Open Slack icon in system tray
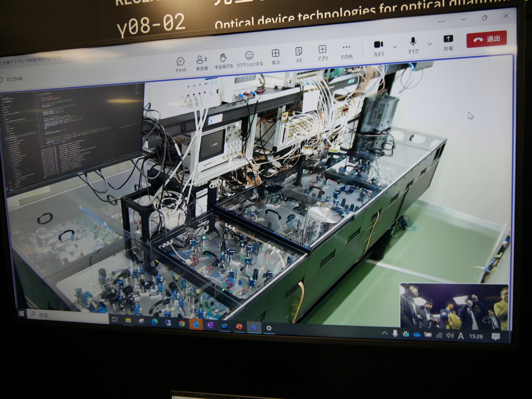532x399 pixels. pyautogui.click(x=406, y=334)
